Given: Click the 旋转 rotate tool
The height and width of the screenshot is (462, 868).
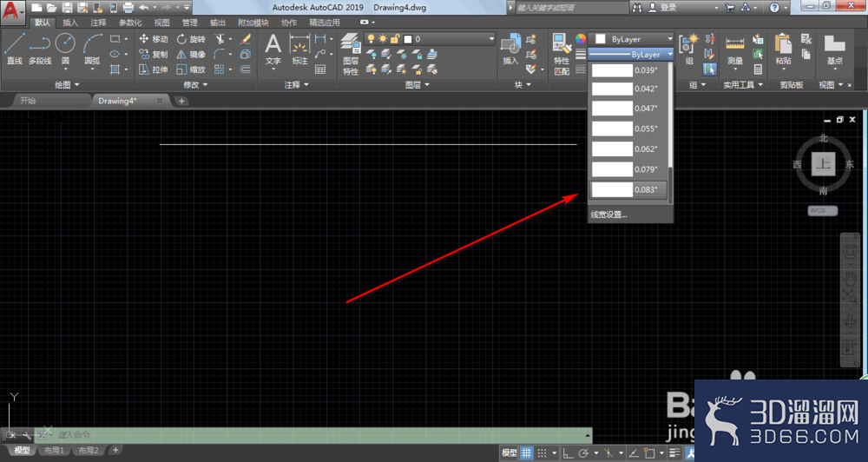Looking at the screenshot, I should click(191, 39).
